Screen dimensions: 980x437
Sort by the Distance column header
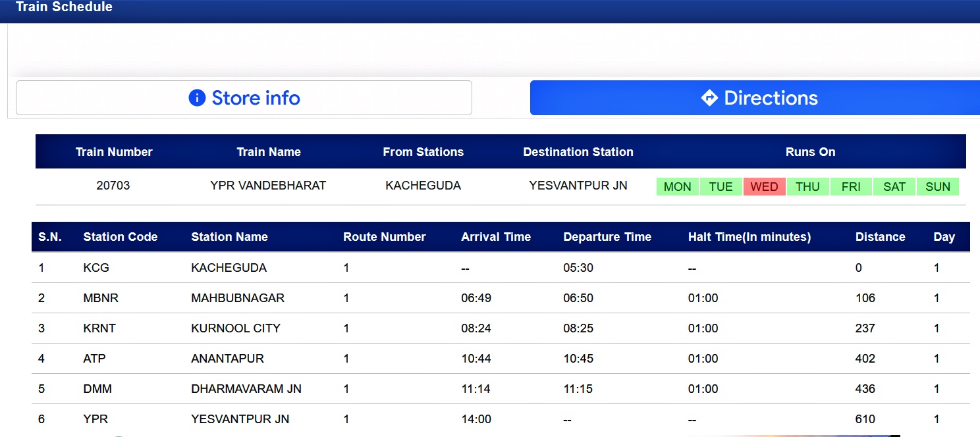tap(881, 237)
